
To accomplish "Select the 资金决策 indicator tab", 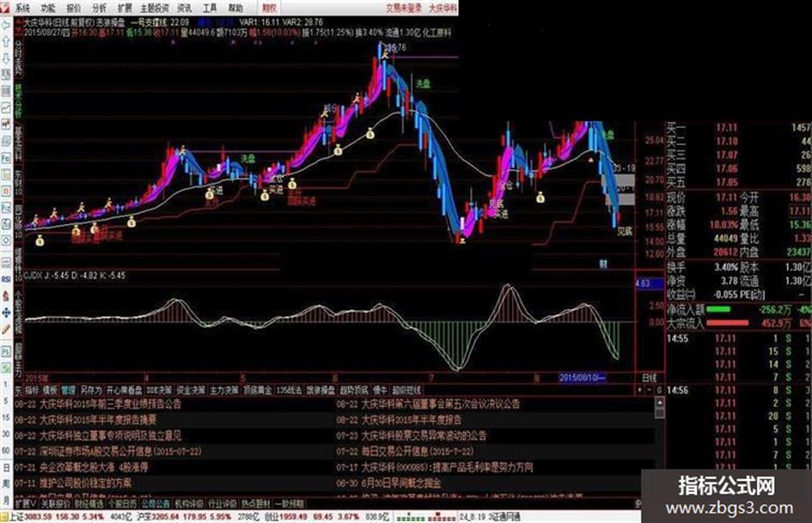I will pyautogui.click(x=191, y=390).
